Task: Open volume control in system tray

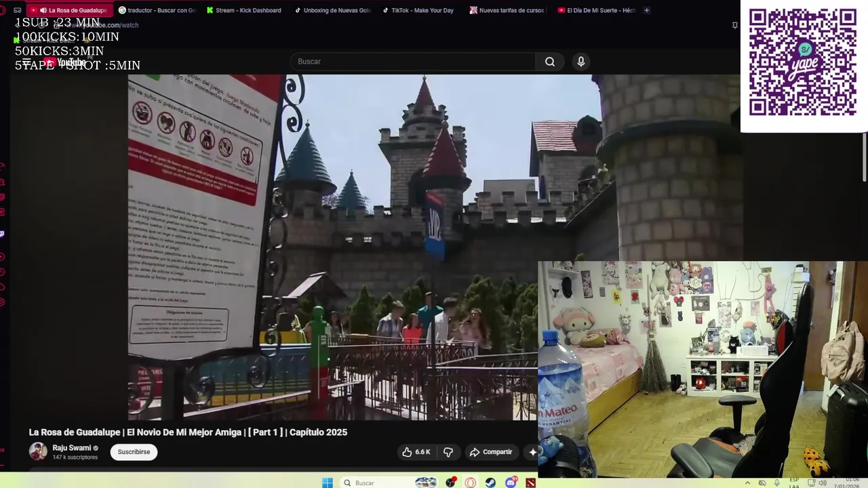Action: coord(822,483)
